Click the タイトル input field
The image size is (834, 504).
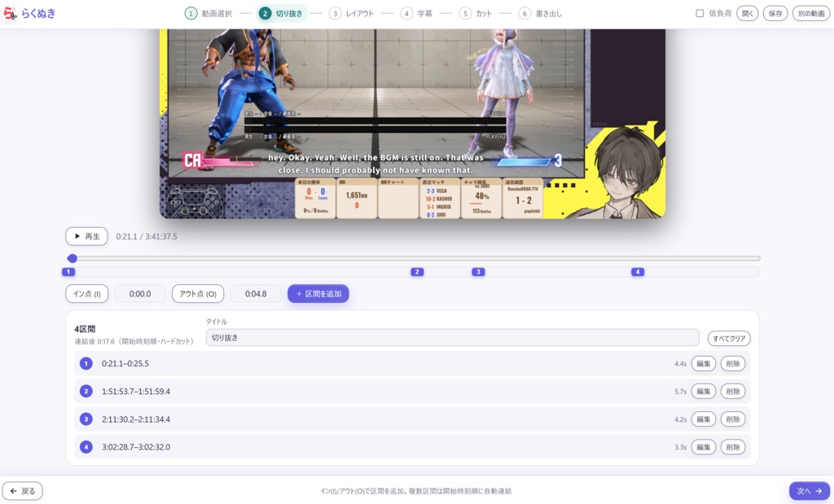click(452, 338)
